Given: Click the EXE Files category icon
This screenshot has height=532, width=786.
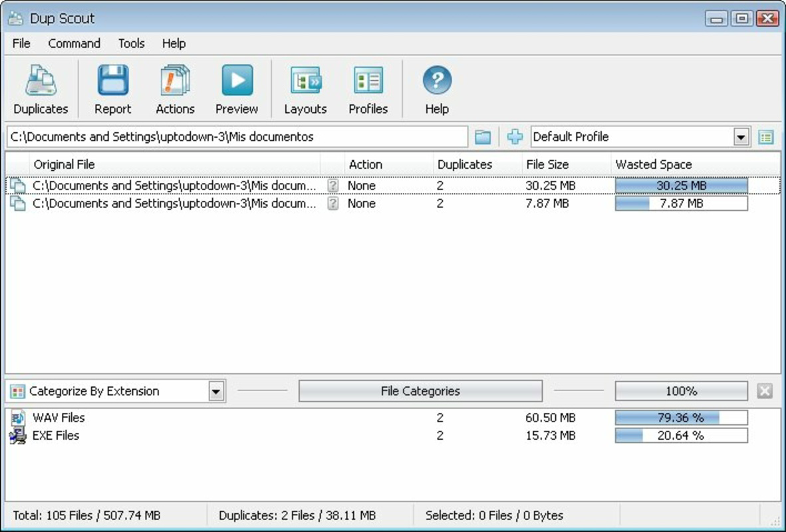Looking at the screenshot, I should pyautogui.click(x=17, y=435).
